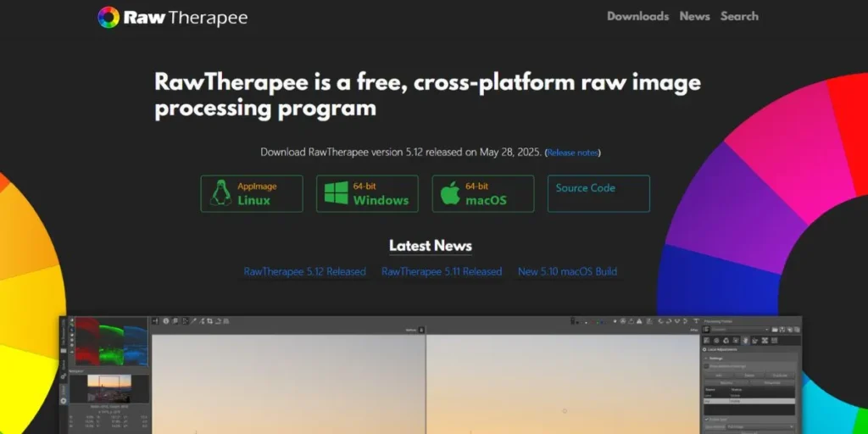Viewport: 868px width, 434px height.
Task: Open the processing profile dropdown
Action: tap(739, 330)
